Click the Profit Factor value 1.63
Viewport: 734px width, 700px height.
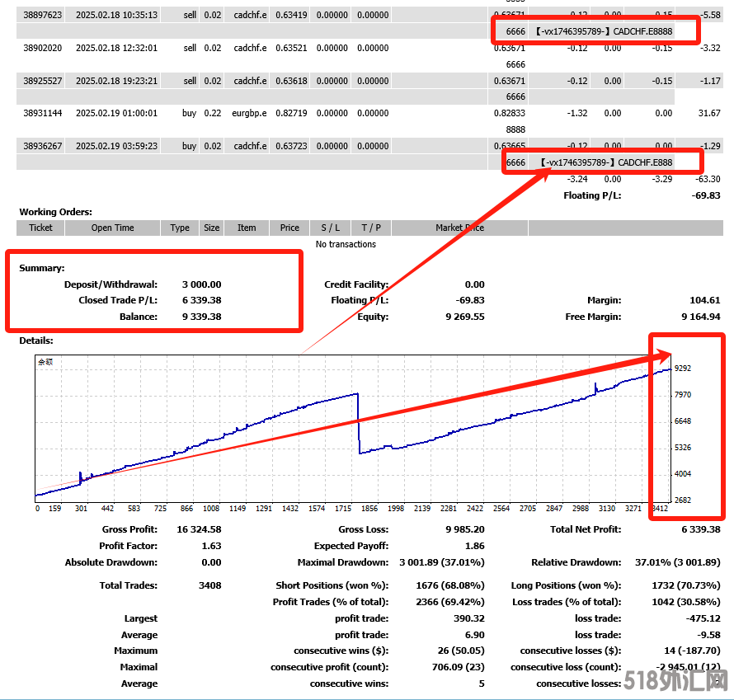pos(211,546)
